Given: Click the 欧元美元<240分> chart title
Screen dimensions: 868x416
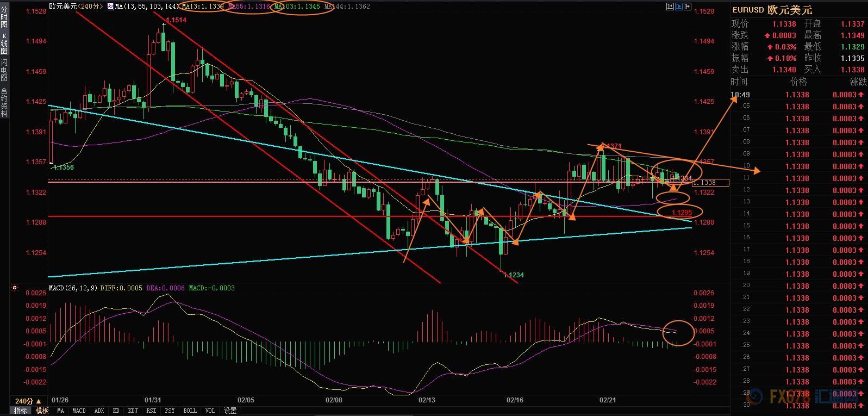Looking at the screenshot, I should point(76,7).
